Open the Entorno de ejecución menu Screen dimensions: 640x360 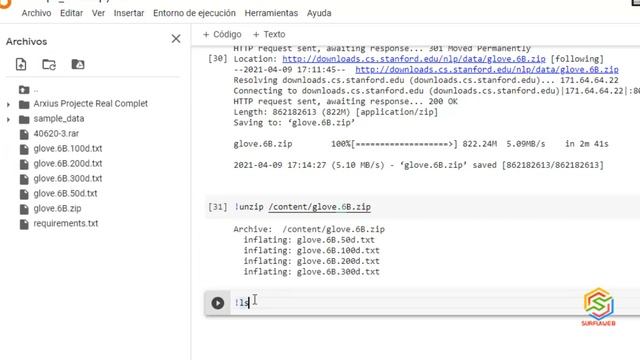click(194, 13)
